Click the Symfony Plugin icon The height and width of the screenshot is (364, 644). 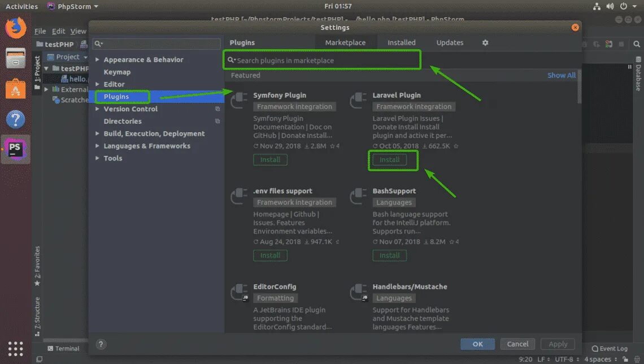(x=239, y=100)
